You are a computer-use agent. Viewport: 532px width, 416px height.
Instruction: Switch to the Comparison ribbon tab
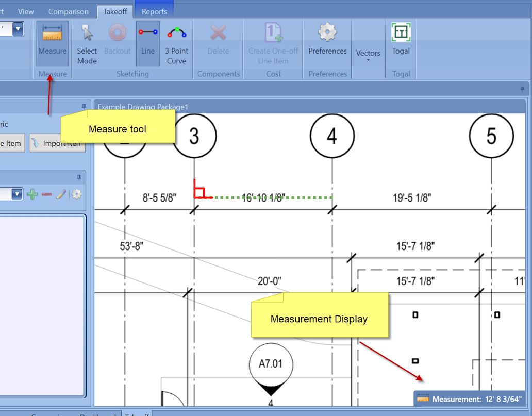click(x=69, y=11)
